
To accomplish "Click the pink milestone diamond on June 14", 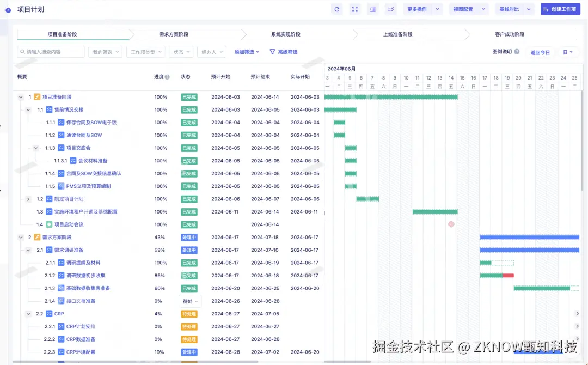I will tap(451, 224).
